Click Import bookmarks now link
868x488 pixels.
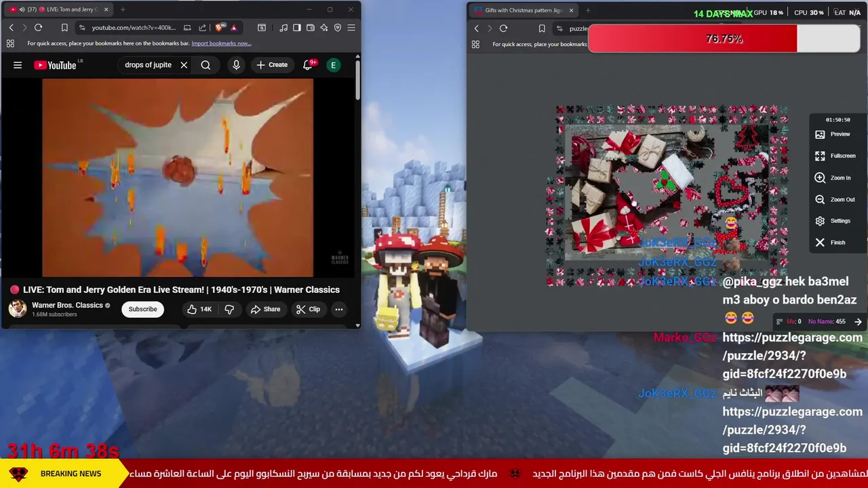pyautogui.click(x=221, y=43)
